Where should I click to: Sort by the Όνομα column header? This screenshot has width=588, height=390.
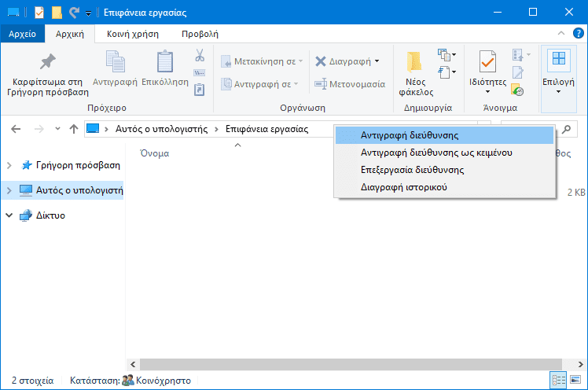tap(155, 153)
